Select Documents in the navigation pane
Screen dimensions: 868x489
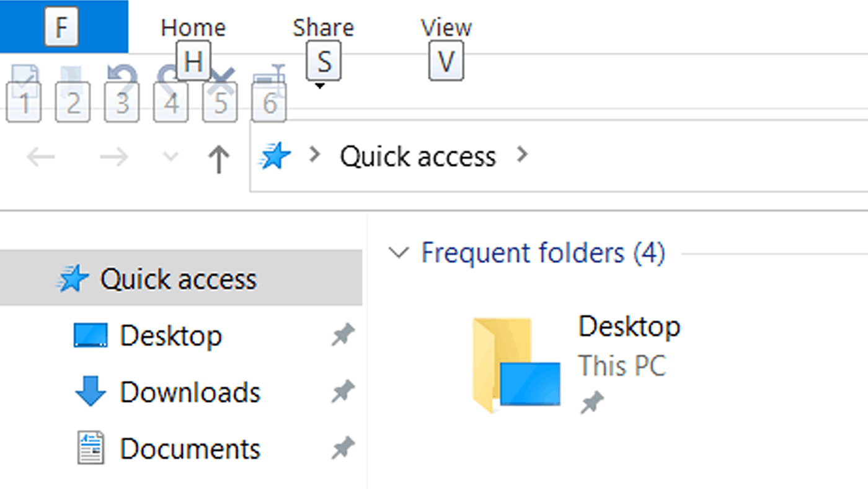click(x=190, y=449)
